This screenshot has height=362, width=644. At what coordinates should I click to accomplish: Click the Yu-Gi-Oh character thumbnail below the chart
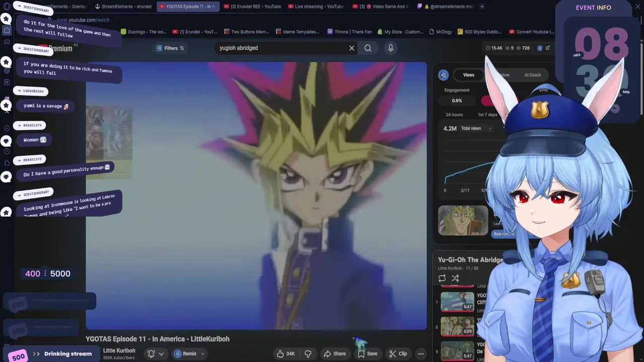(x=463, y=220)
